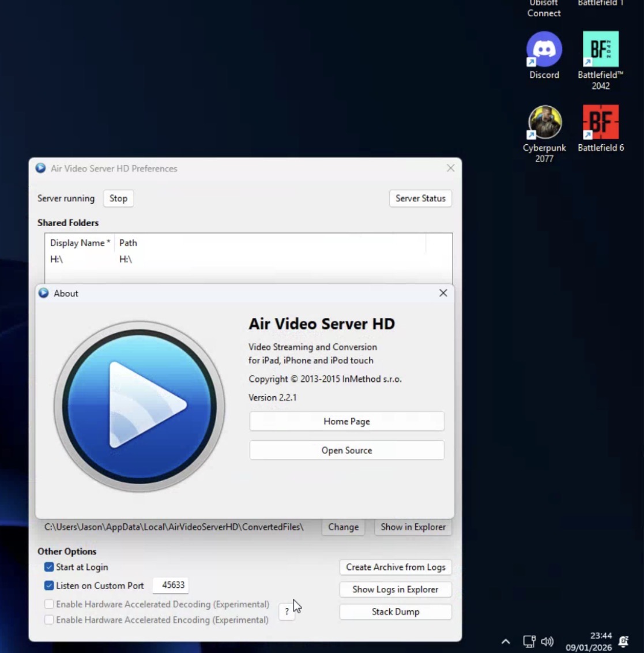644x653 pixels.
Task: Click the Preferences window title icon
Action: coord(40,168)
